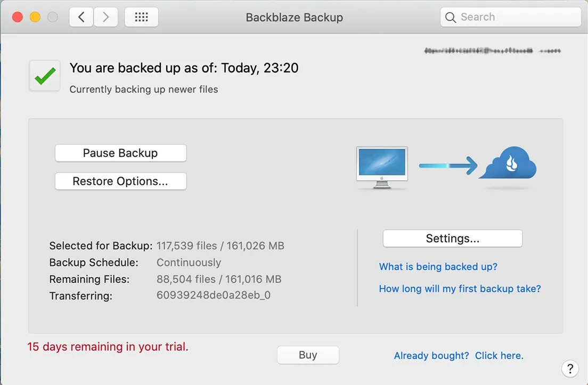
Task: Click the back navigation arrow
Action: 80,17
